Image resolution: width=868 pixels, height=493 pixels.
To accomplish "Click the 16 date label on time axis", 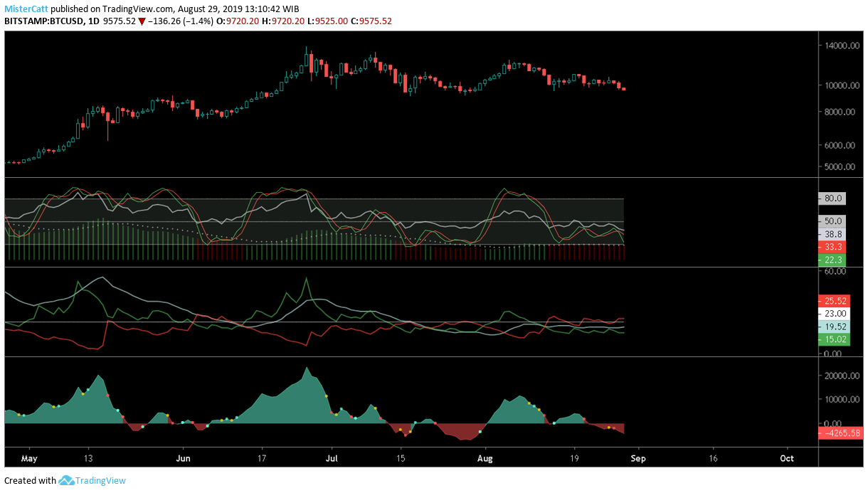I will [x=713, y=459].
